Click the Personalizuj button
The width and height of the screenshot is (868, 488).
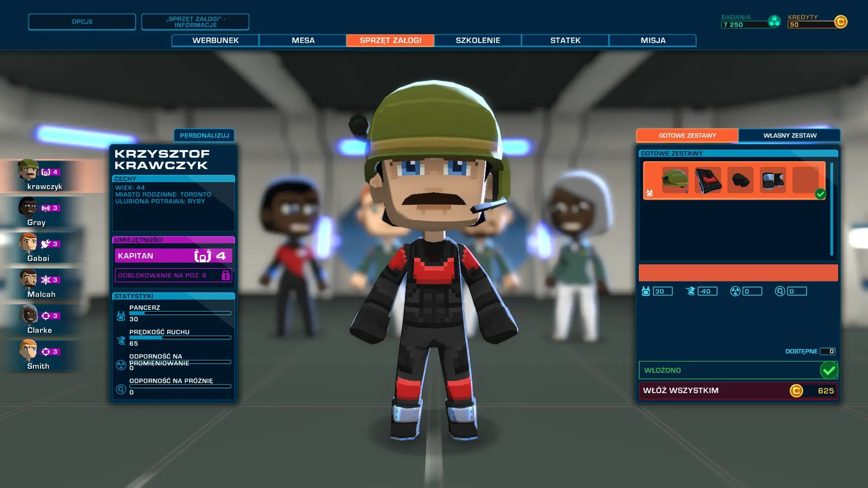(x=204, y=136)
